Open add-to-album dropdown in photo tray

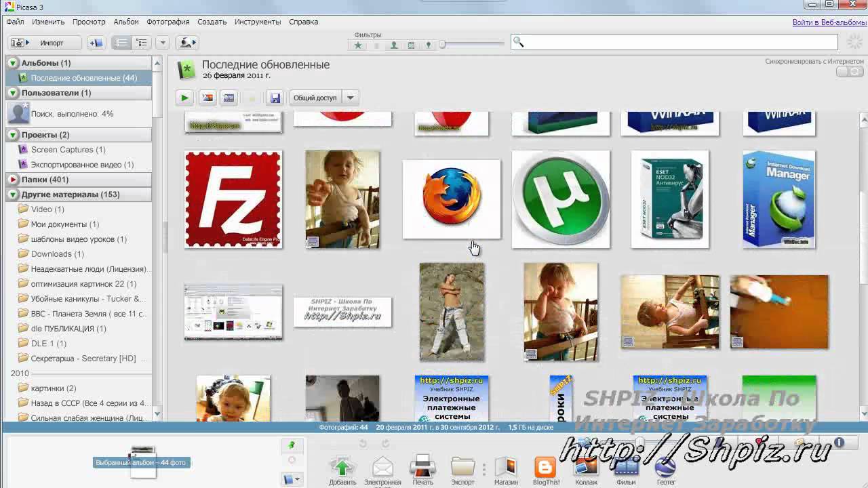[x=292, y=479]
